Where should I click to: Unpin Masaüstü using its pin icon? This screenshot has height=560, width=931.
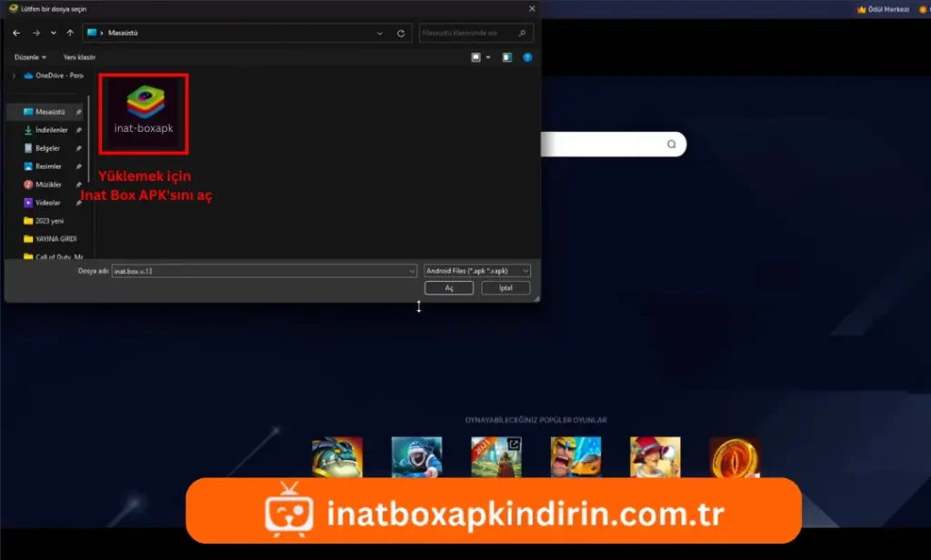(x=78, y=112)
